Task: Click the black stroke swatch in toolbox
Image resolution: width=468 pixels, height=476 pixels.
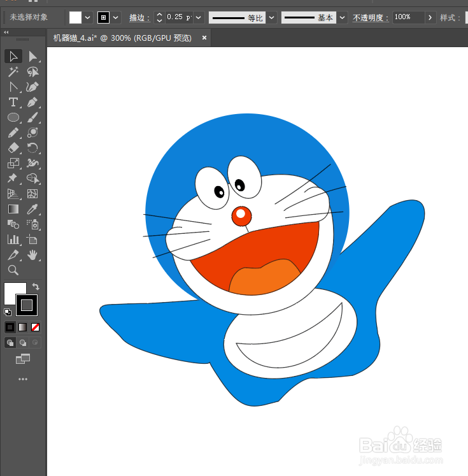Action: coord(27,305)
